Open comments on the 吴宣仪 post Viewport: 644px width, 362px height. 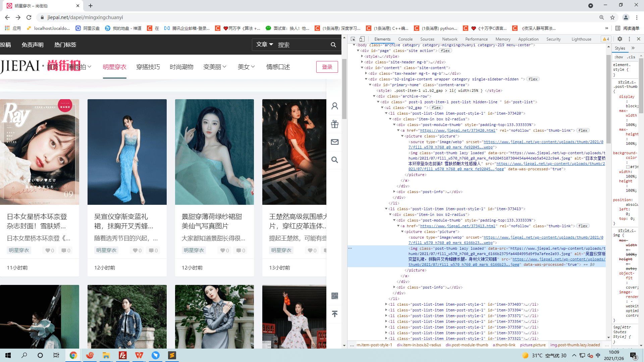(x=153, y=250)
